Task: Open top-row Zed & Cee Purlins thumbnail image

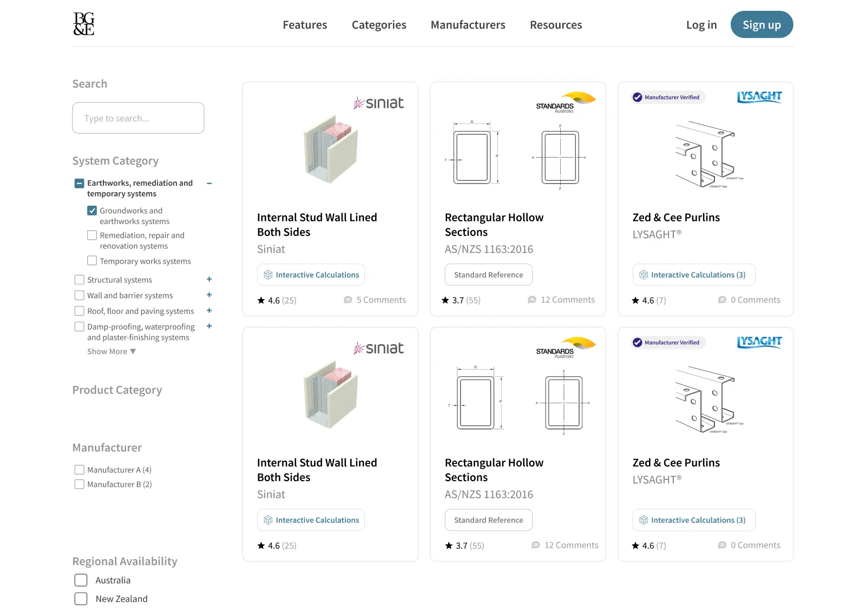Action: point(710,155)
